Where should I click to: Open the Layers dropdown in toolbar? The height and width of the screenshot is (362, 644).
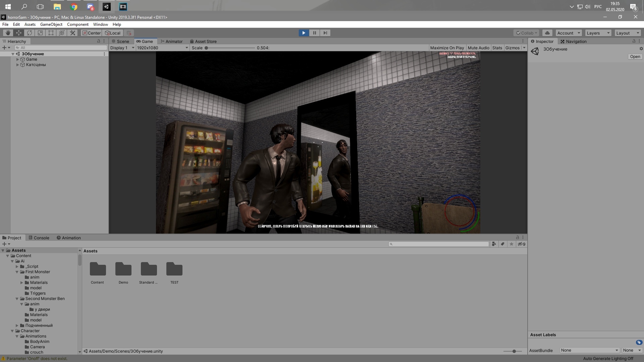[x=598, y=32]
